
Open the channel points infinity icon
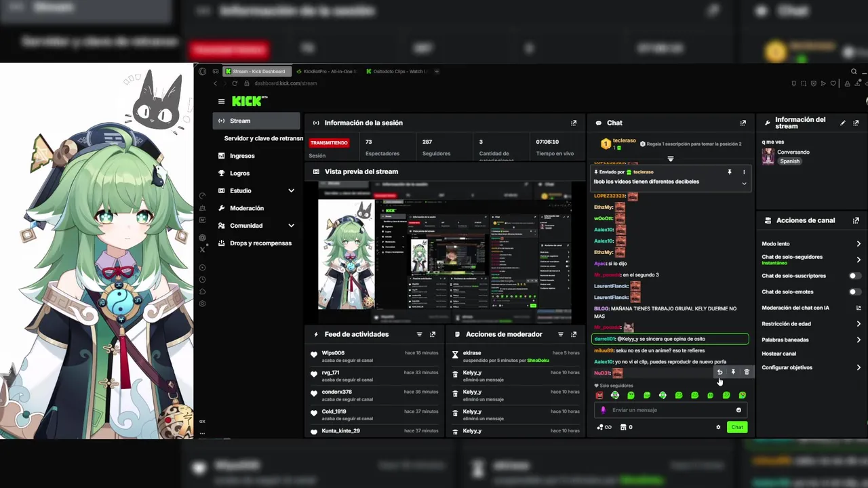(604, 427)
